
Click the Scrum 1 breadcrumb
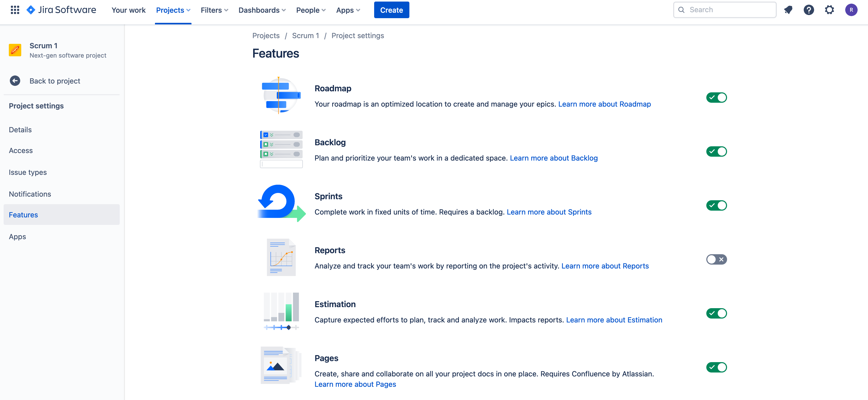pyautogui.click(x=305, y=36)
